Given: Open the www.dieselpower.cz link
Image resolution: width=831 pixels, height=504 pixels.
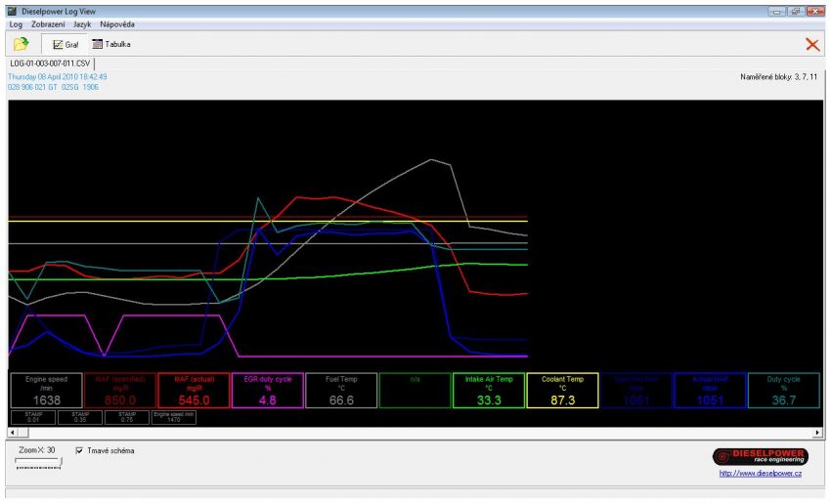Looking at the screenshot, I should pyautogui.click(x=760, y=473).
